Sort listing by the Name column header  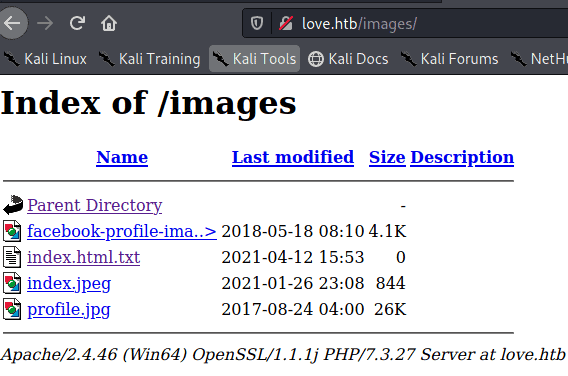click(122, 157)
